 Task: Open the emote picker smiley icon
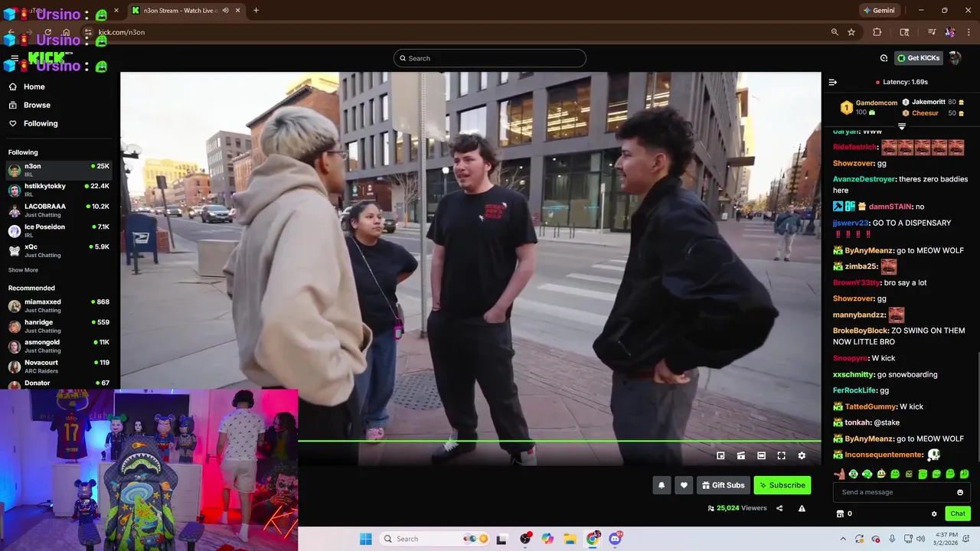tap(960, 492)
